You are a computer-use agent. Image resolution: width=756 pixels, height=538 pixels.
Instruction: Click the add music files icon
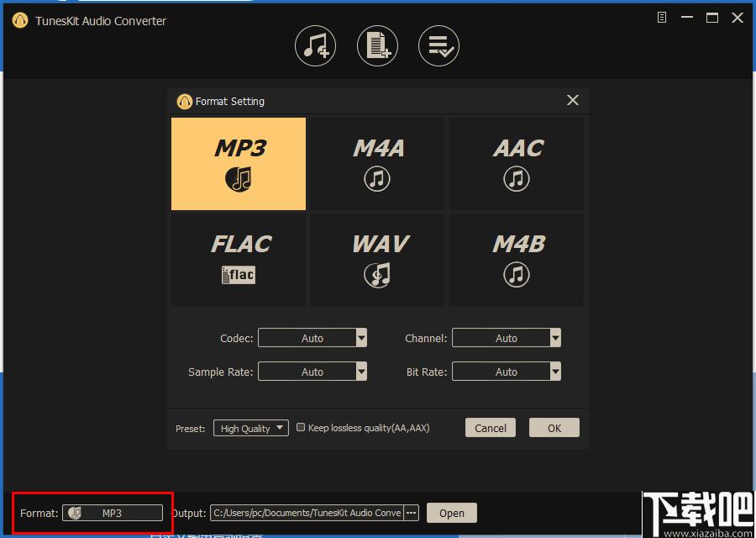[315, 46]
